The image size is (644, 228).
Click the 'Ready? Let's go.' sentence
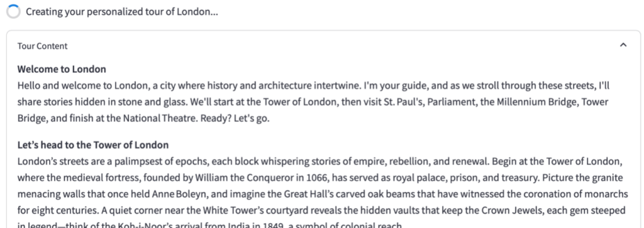coord(235,118)
